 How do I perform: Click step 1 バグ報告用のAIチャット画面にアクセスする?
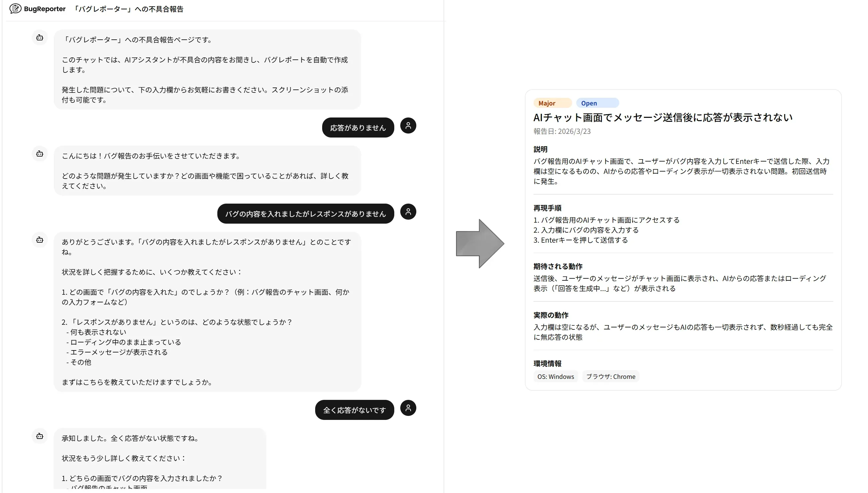607,220
